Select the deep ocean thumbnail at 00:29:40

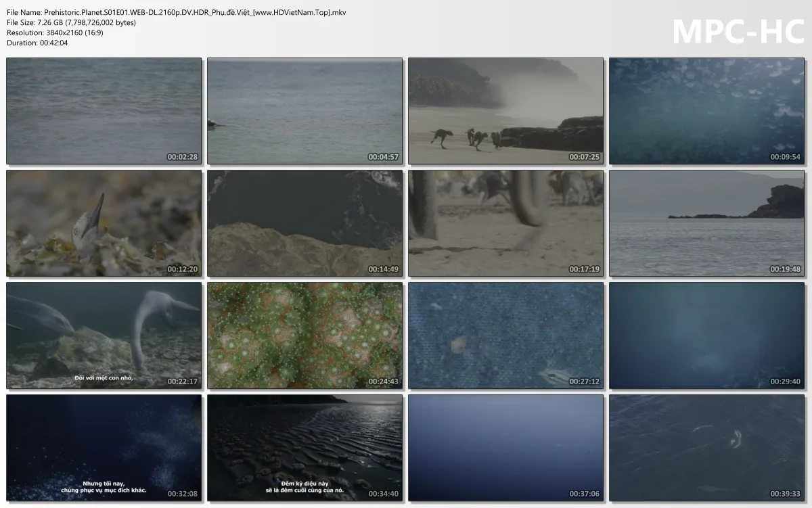point(706,336)
